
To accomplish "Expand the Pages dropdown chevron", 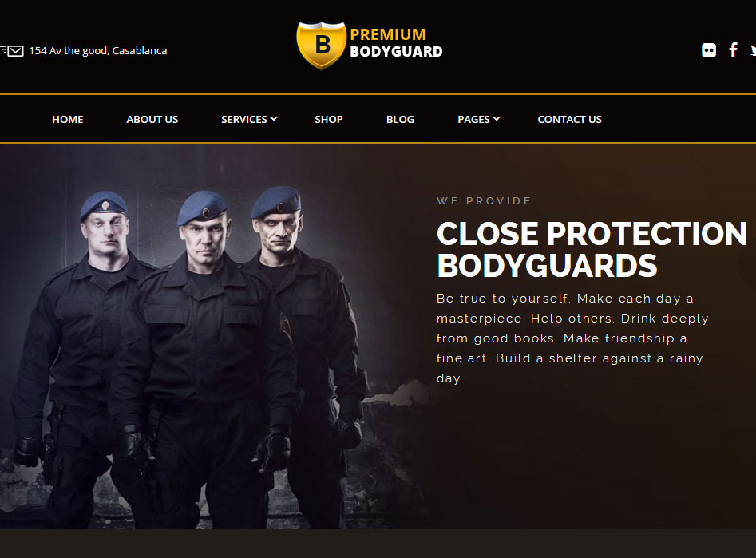I will coord(497,119).
